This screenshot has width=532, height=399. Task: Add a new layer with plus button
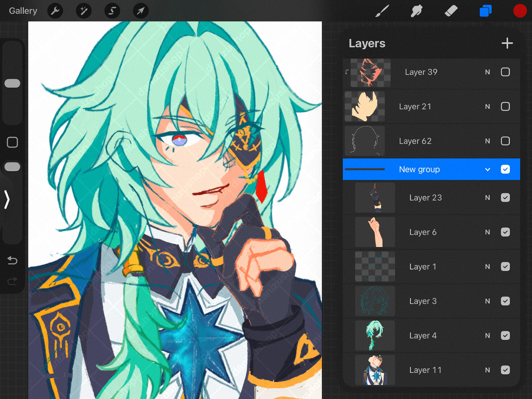(507, 44)
